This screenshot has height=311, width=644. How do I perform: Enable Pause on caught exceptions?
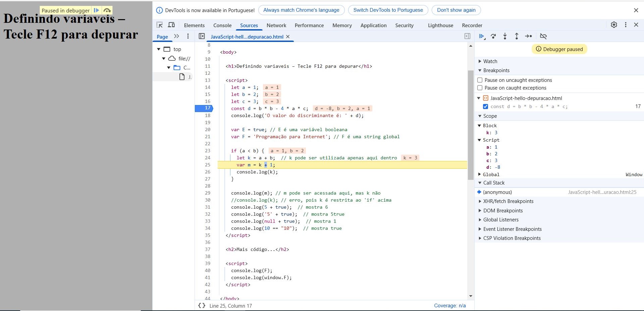(x=480, y=88)
